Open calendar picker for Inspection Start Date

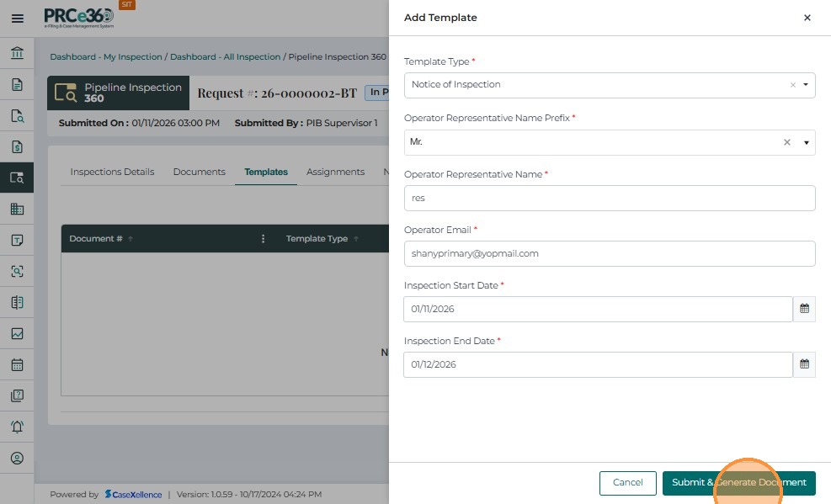(804, 309)
